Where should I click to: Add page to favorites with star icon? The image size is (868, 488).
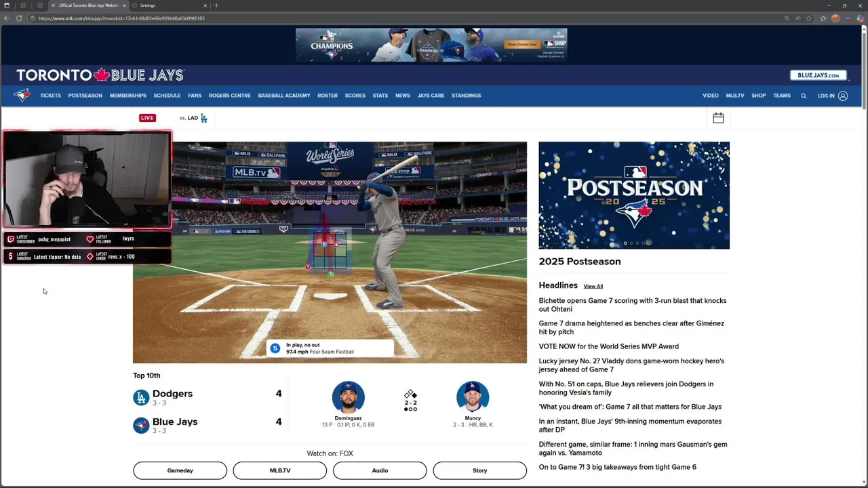tap(809, 18)
